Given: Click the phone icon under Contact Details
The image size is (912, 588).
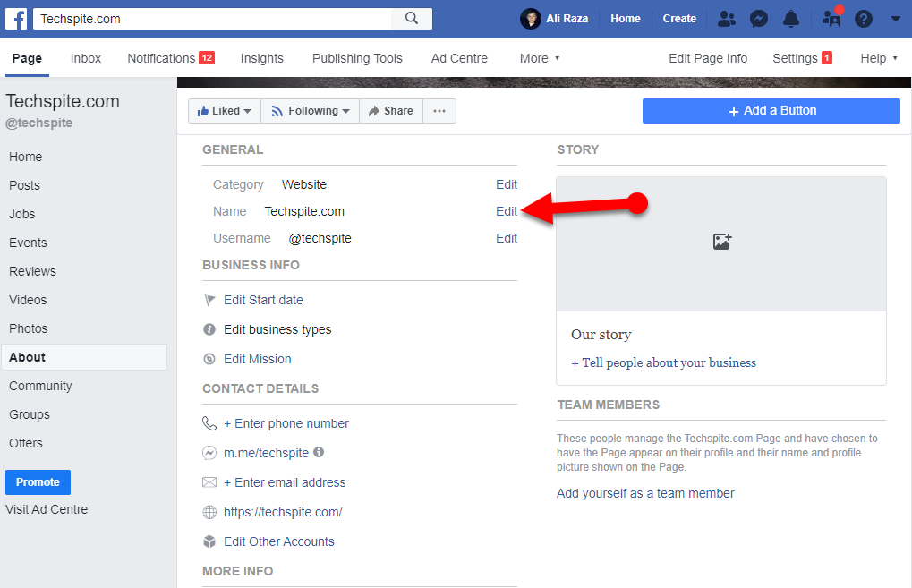Looking at the screenshot, I should pos(209,422).
